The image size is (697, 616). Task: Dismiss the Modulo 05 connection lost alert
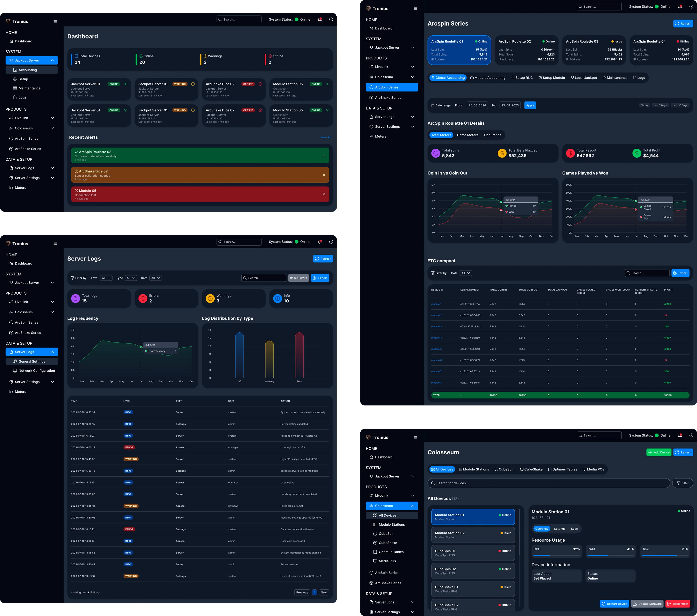[x=324, y=194]
